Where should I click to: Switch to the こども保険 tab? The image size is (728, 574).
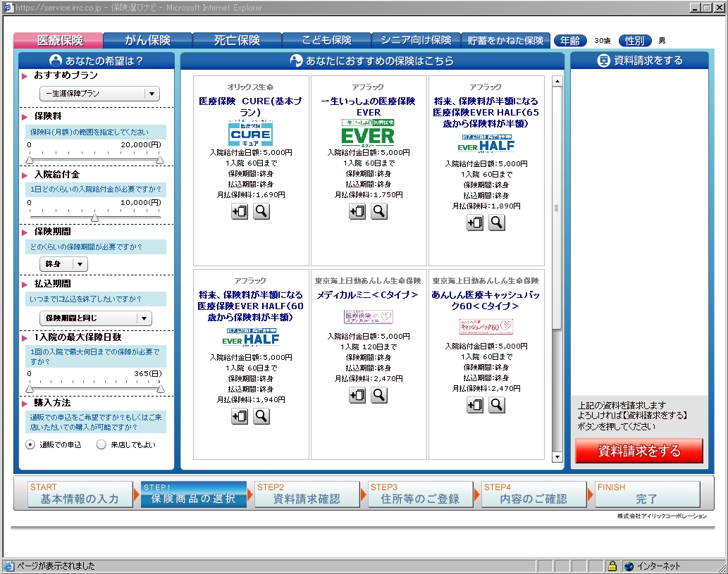[x=326, y=40]
